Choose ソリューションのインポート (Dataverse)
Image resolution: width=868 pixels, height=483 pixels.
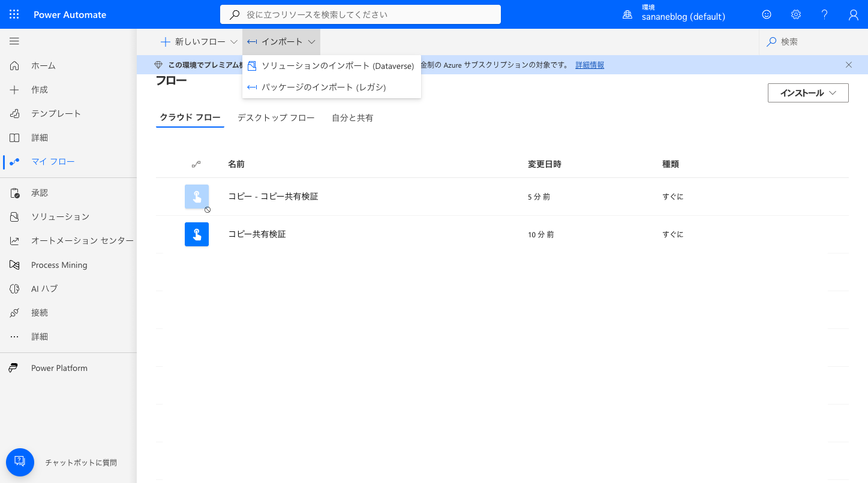(x=332, y=66)
